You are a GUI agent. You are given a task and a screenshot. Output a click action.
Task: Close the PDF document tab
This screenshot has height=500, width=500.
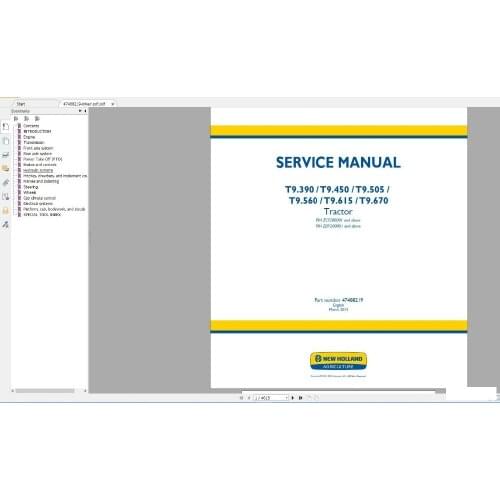[x=112, y=104]
